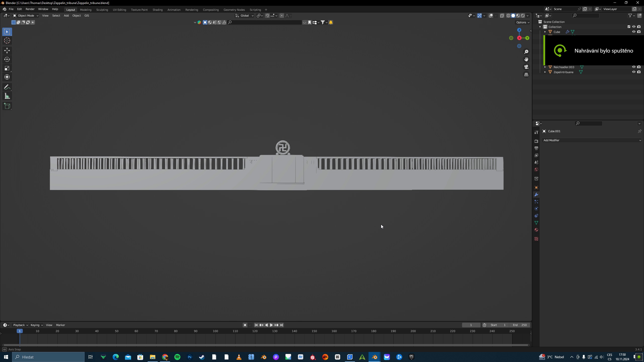Open viewport Options dropdown

coord(523,22)
